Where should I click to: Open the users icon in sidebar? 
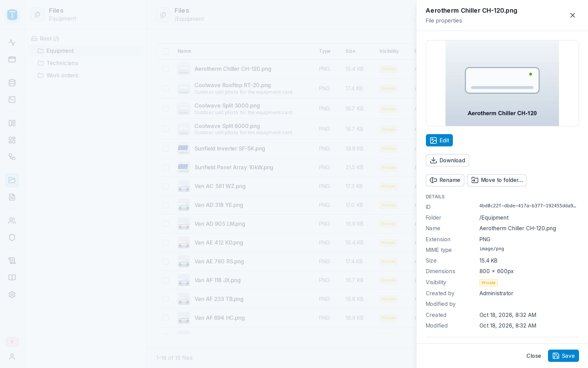(x=12, y=221)
